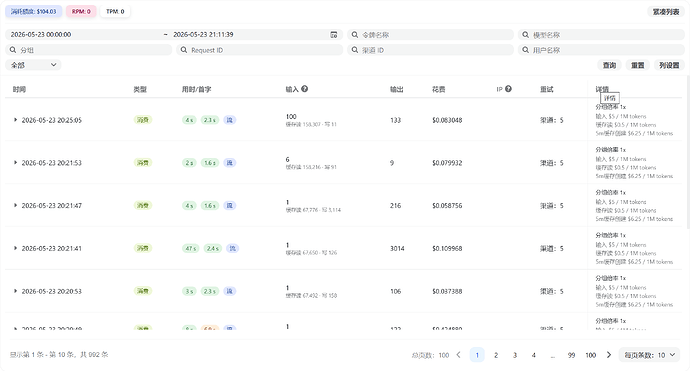Select page 100 in pagination
Screen dimensions: 690x371
591,355
